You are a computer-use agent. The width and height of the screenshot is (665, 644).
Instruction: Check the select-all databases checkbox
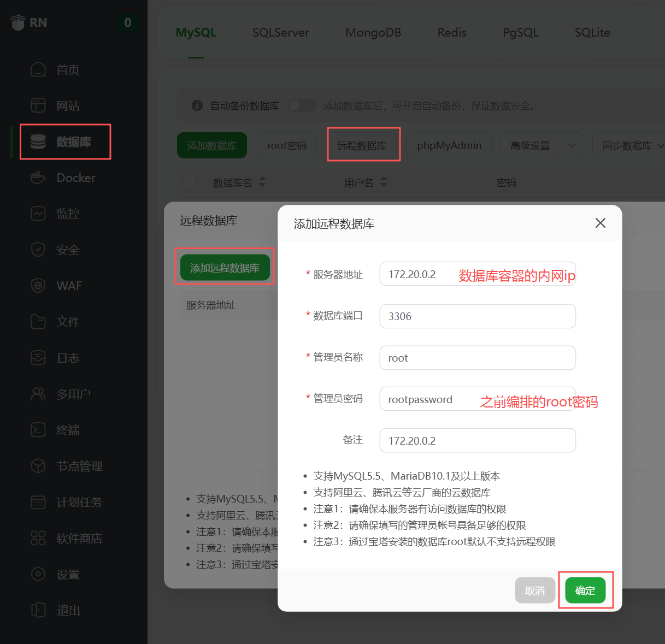(190, 182)
